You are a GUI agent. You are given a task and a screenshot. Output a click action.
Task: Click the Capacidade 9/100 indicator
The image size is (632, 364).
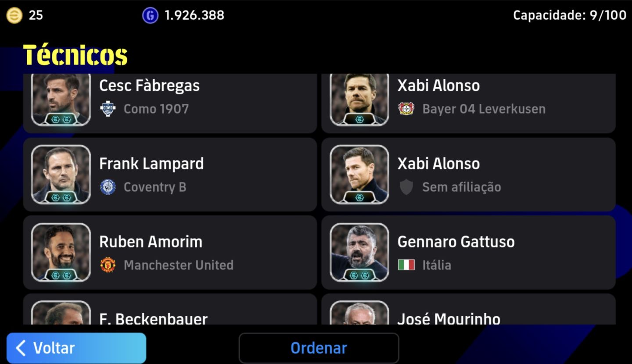[x=570, y=15]
